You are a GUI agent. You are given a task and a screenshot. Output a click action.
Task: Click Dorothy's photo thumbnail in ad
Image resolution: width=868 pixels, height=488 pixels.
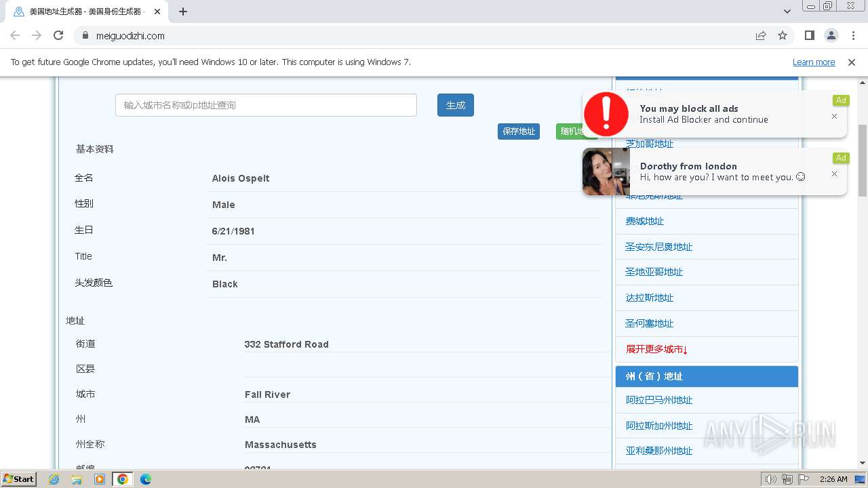point(606,171)
